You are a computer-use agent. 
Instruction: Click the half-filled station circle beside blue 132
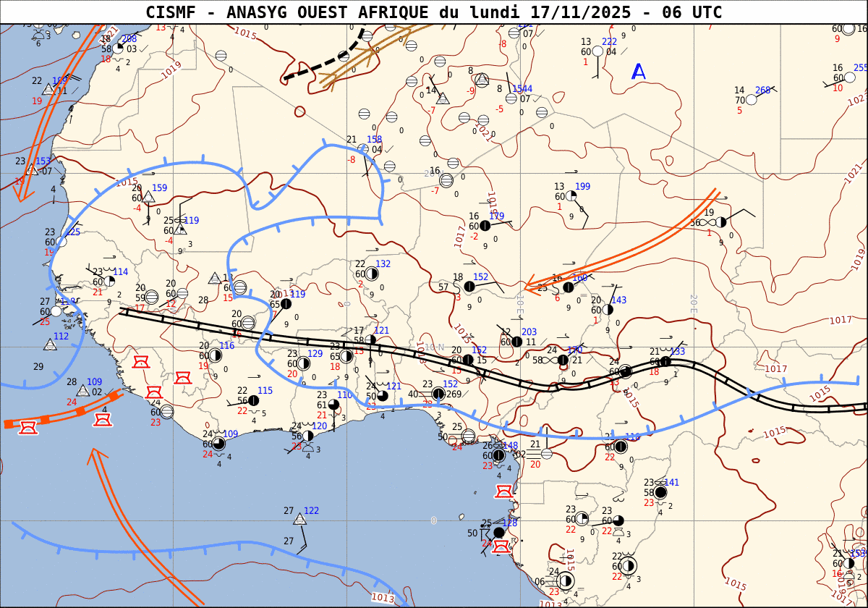pyautogui.click(x=371, y=274)
